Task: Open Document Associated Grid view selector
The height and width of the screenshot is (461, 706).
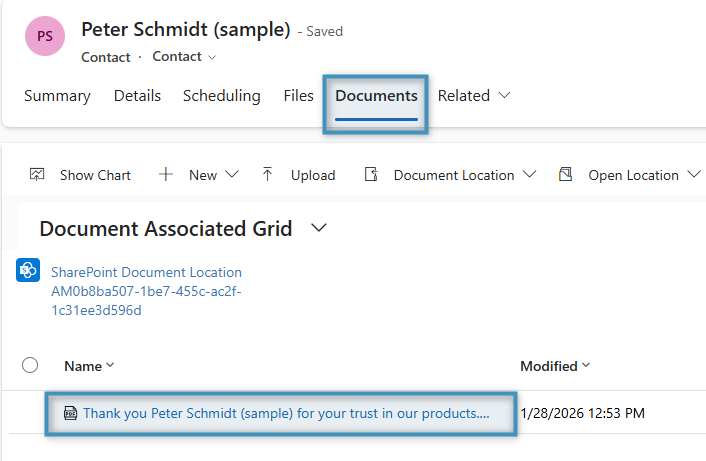Action: click(319, 228)
